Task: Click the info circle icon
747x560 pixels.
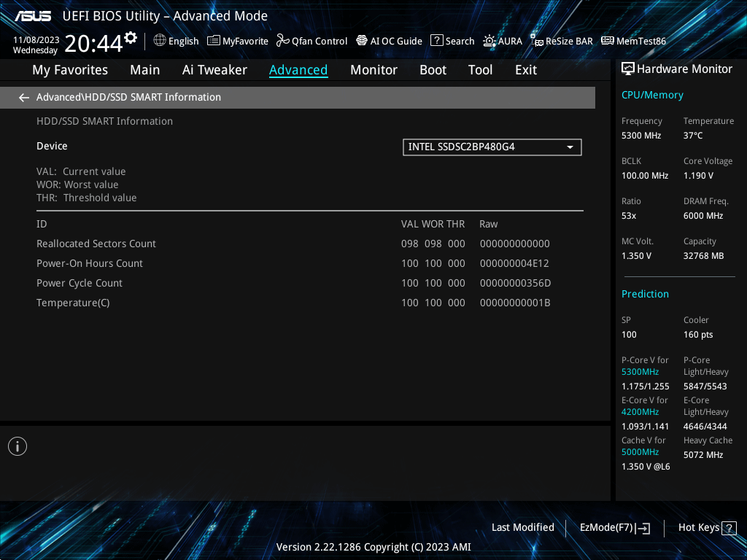Action: pos(18,446)
